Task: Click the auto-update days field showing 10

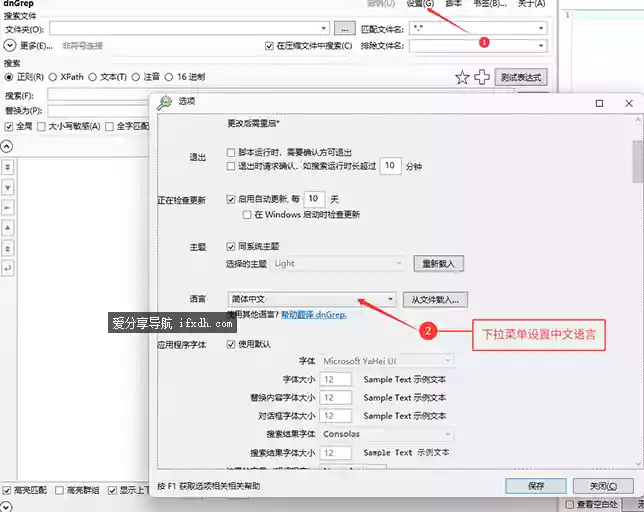Action: click(314, 199)
